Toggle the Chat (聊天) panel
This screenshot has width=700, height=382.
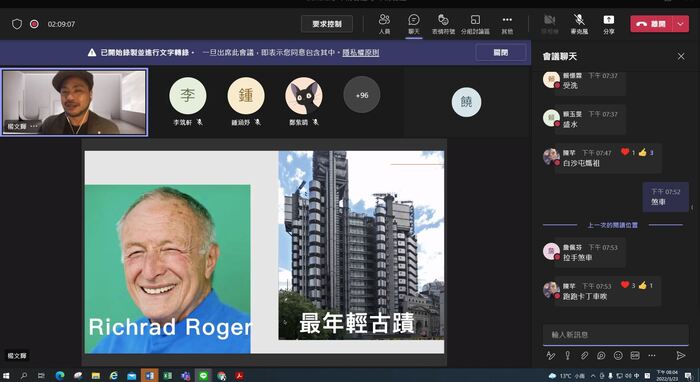414,24
